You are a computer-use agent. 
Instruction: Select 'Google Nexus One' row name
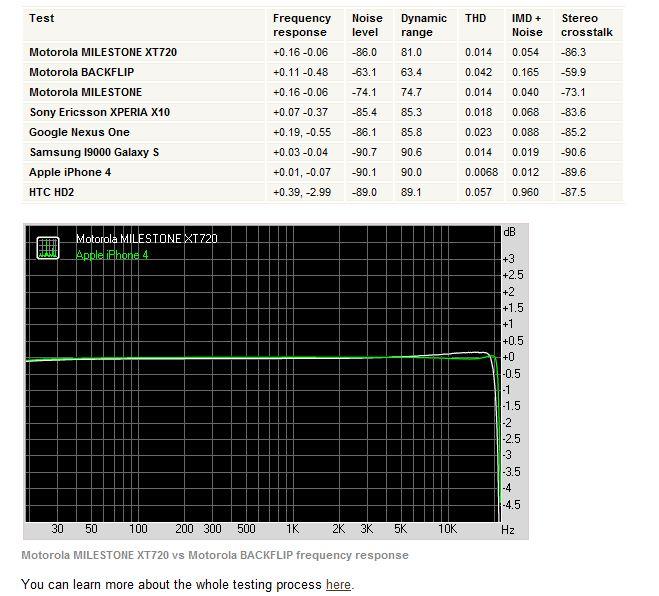pyautogui.click(x=79, y=132)
